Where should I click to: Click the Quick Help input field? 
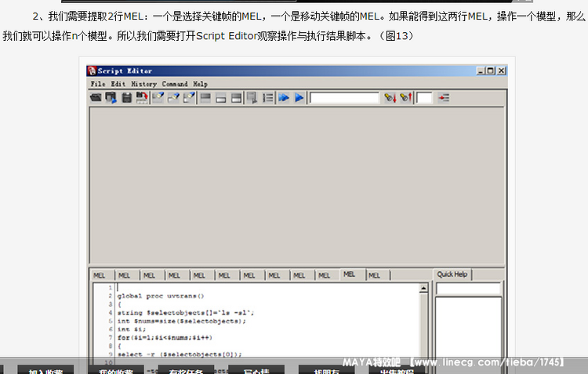click(468, 289)
